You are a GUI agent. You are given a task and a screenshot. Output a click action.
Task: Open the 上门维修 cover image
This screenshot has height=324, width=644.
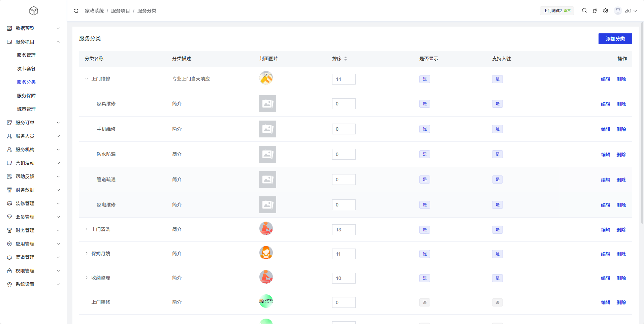(x=266, y=78)
